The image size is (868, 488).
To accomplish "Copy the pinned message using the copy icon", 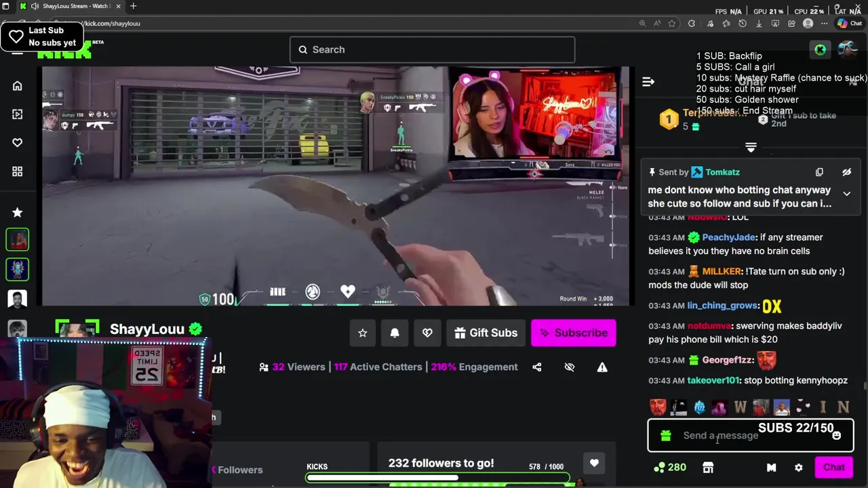I will (x=819, y=172).
